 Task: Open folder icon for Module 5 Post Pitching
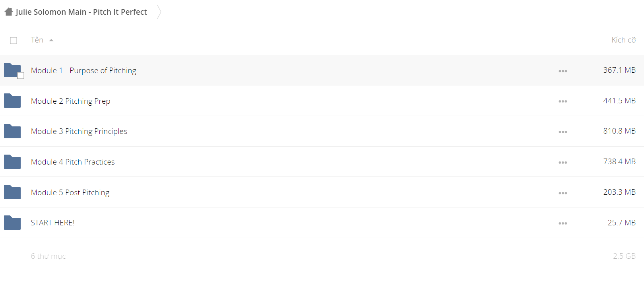click(12, 192)
